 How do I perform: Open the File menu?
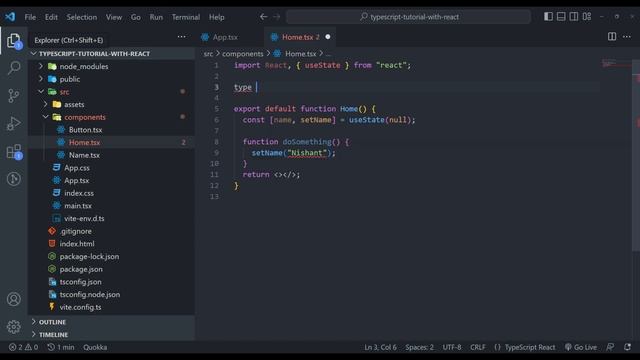(x=30, y=17)
